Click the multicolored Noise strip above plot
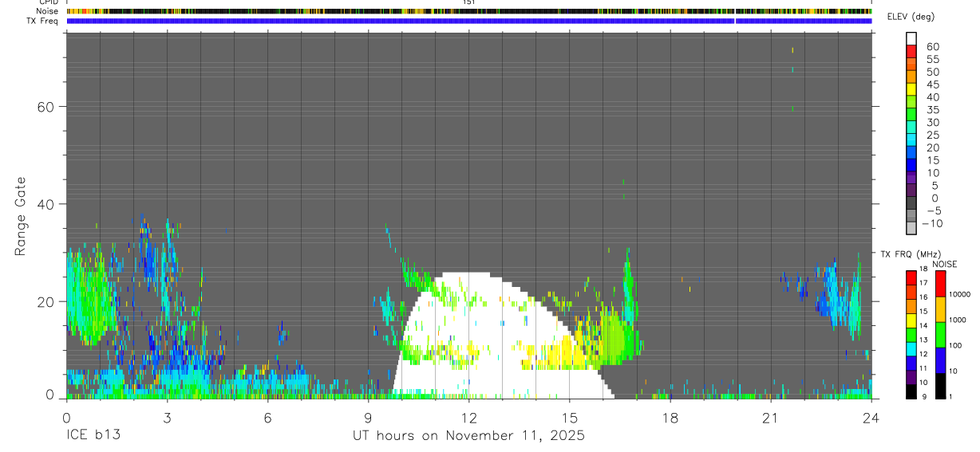Screen dimensions: 980x452 (x=469, y=11)
